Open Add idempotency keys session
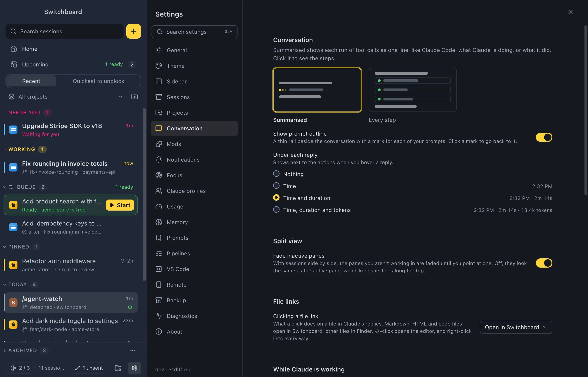 click(x=71, y=227)
